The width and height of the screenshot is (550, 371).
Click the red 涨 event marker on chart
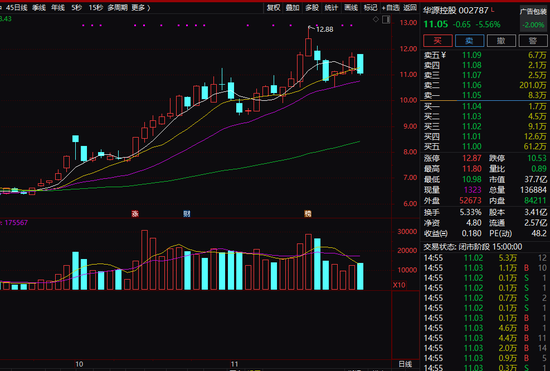point(135,214)
